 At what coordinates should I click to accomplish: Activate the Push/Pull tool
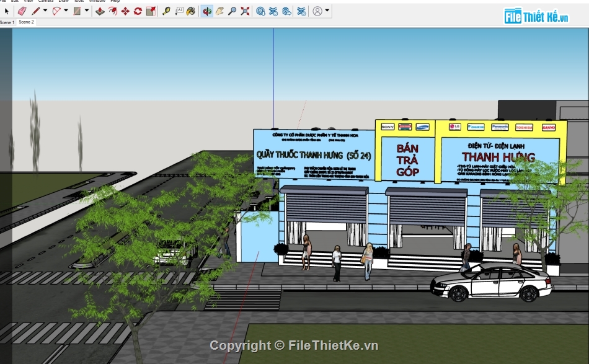[100, 11]
